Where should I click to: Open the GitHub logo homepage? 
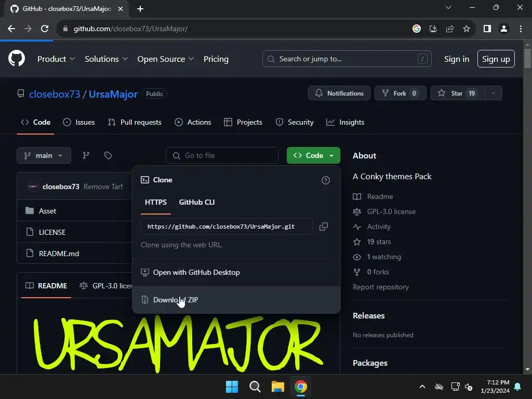(x=16, y=58)
